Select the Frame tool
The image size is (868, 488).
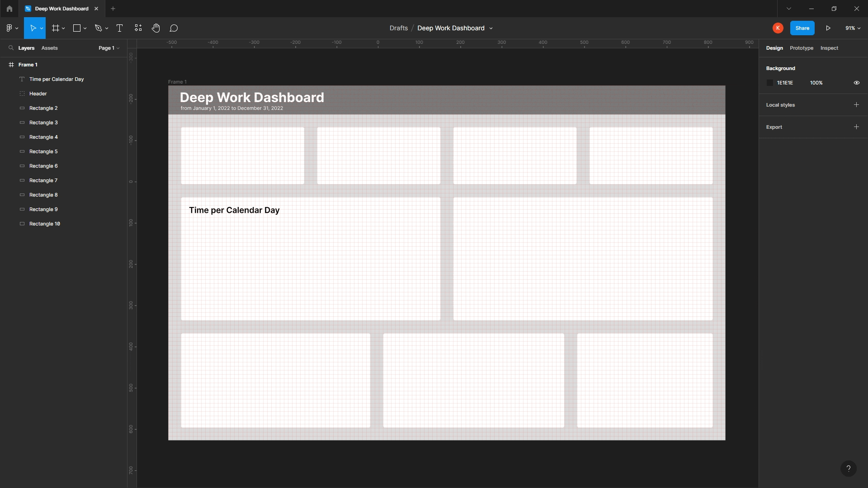55,28
